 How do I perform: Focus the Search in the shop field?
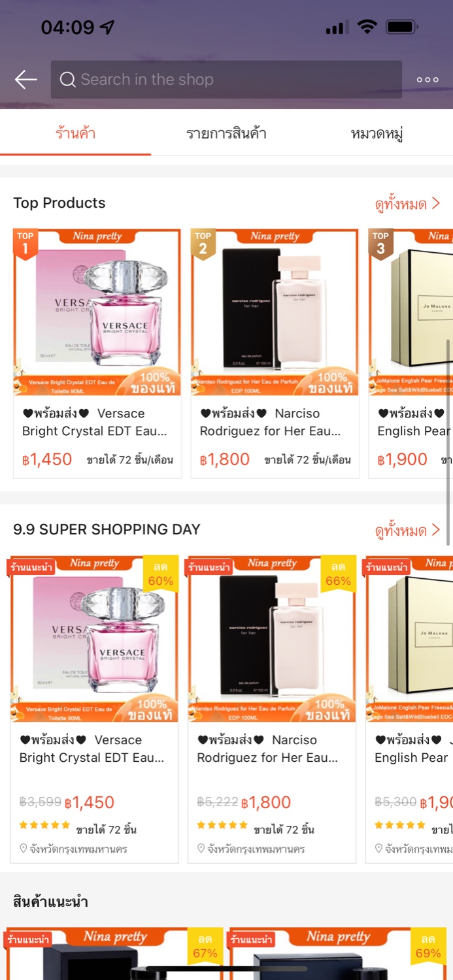226,80
